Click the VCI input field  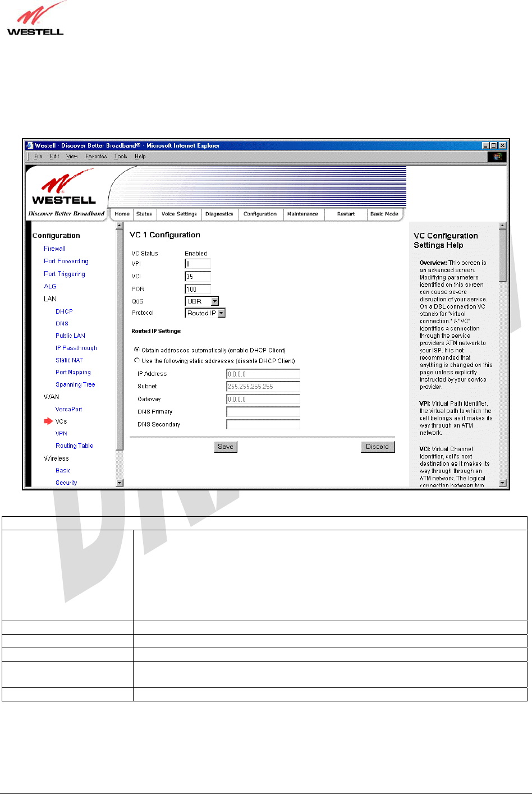tap(198, 276)
